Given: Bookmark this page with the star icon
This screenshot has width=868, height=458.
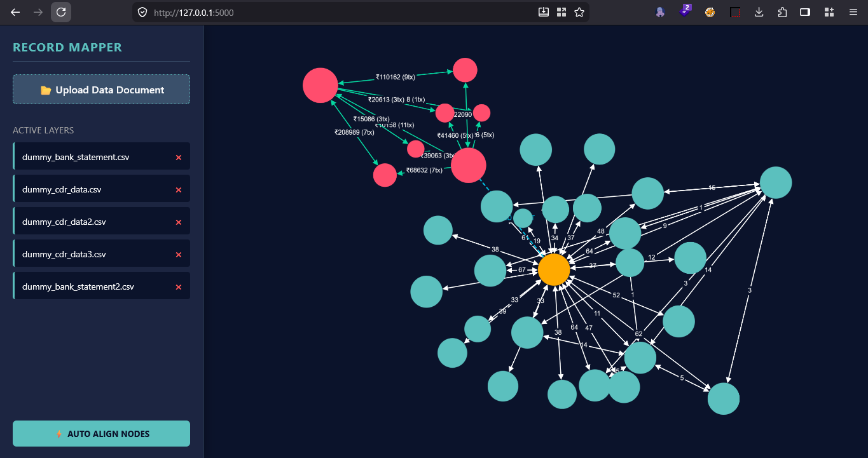Looking at the screenshot, I should (x=579, y=12).
